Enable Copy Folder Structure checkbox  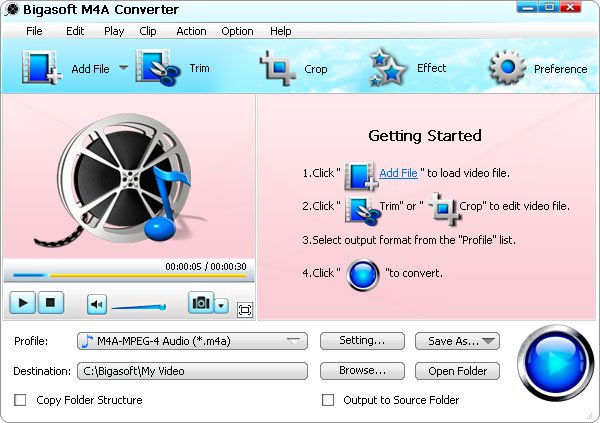tap(20, 400)
